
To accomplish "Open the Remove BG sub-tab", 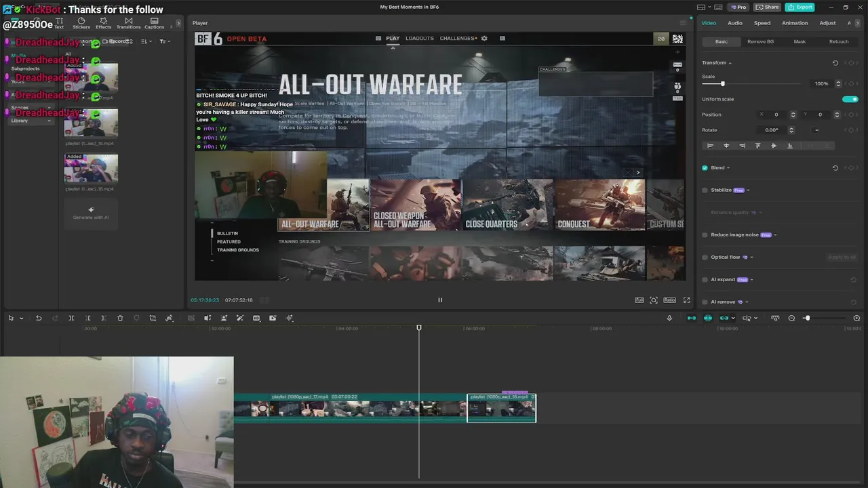I will (x=760, y=41).
